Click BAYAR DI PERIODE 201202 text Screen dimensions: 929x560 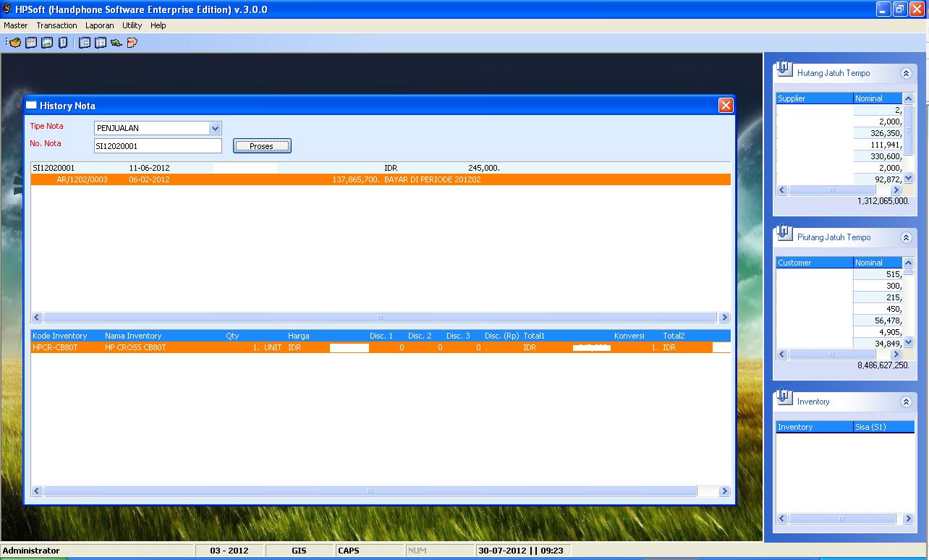click(433, 179)
